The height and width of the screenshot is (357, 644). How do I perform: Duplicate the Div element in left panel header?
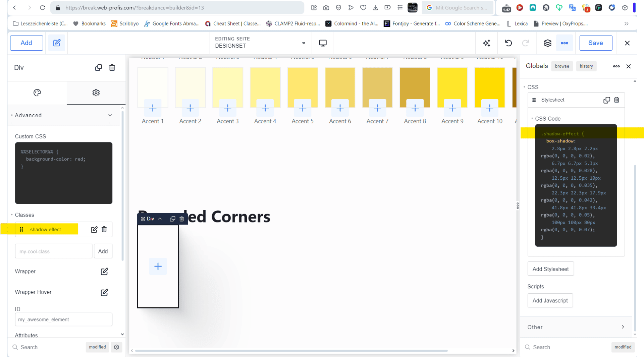(x=98, y=68)
